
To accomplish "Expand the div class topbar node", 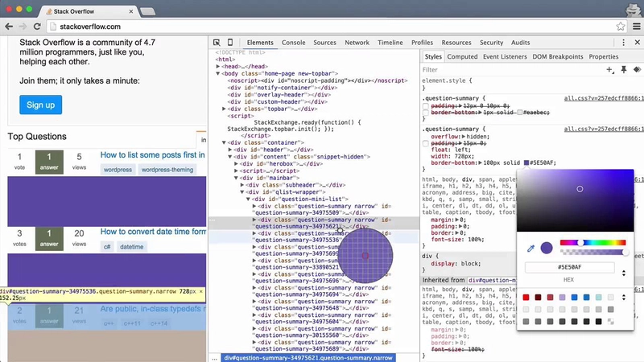I will tap(225, 109).
